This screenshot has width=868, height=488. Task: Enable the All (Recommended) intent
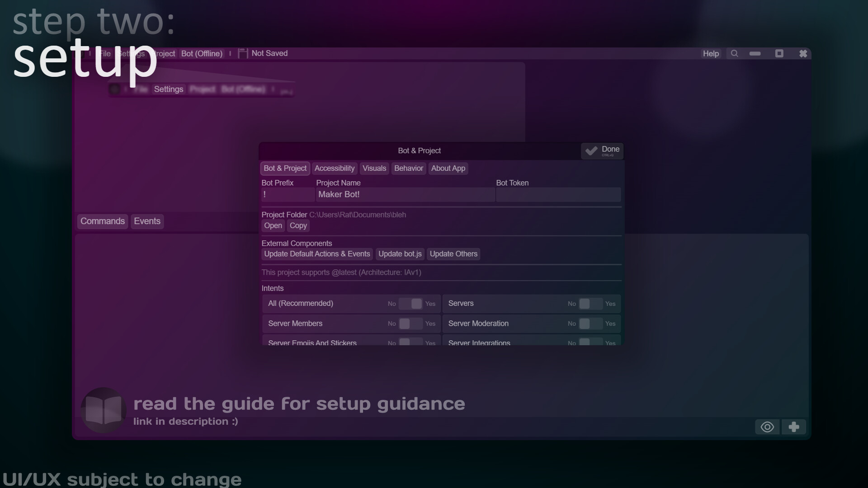(410, 304)
